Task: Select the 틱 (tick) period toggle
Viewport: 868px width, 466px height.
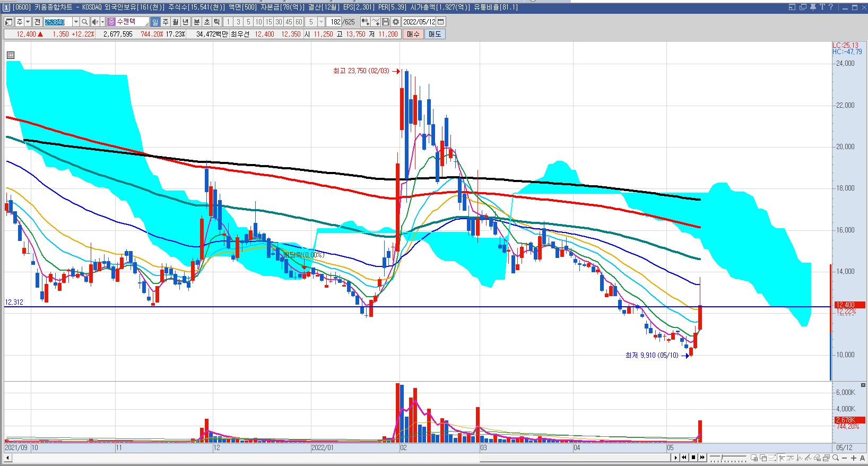Action: [x=217, y=22]
